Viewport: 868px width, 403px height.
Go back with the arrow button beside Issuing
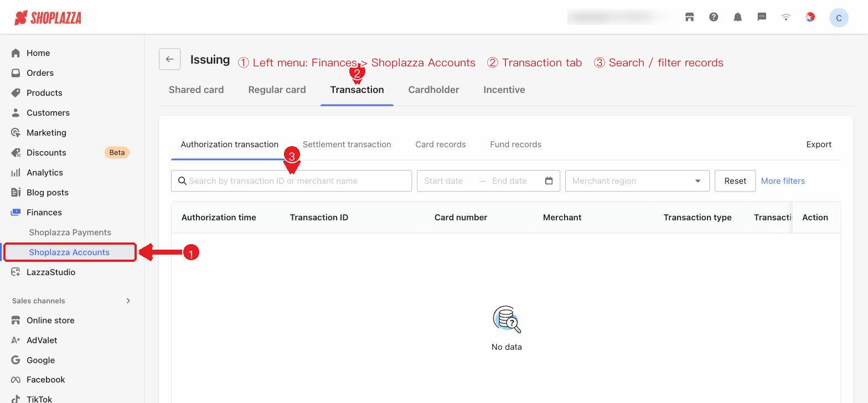(x=170, y=59)
